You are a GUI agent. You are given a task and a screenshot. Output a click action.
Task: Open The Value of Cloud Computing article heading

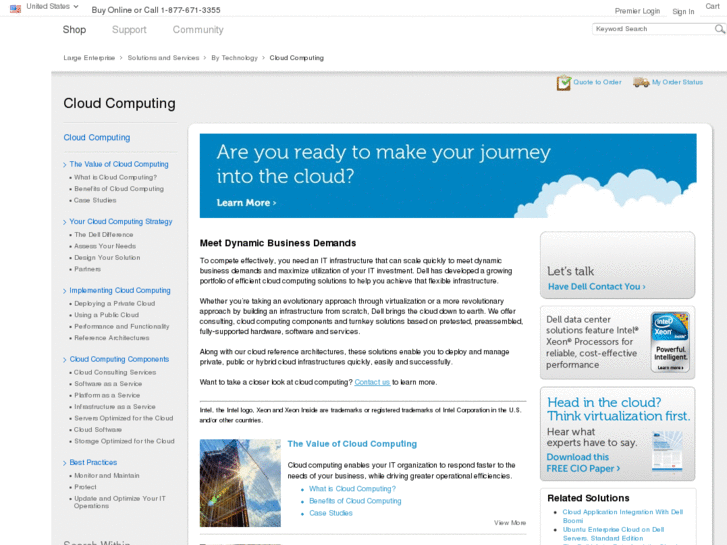(352, 444)
